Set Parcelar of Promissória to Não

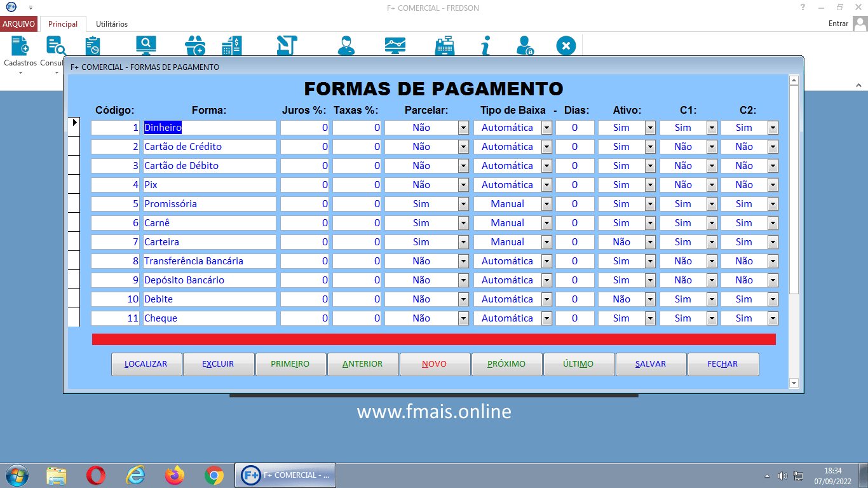point(463,203)
